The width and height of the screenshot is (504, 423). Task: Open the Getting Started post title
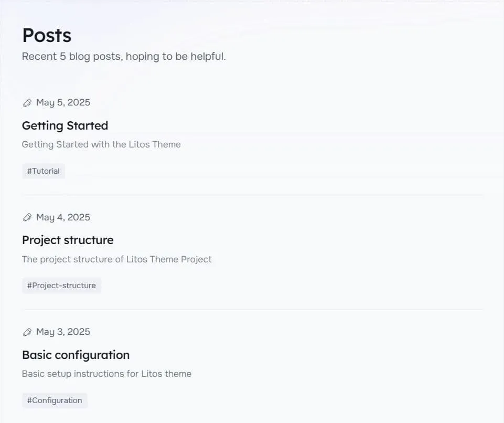pos(65,126)
